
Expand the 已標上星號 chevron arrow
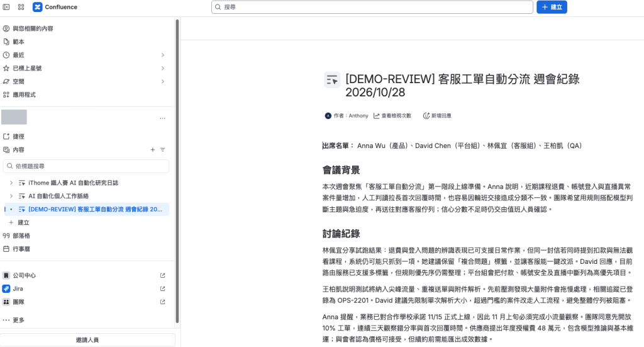tap(163, 68)
